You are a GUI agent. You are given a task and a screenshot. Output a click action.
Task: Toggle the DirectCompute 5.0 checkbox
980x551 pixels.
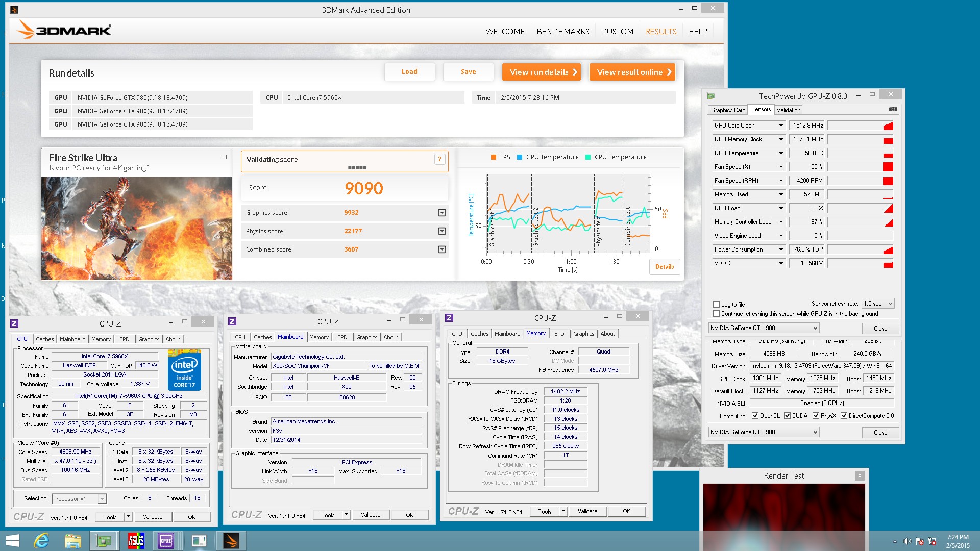pos(844,416)
